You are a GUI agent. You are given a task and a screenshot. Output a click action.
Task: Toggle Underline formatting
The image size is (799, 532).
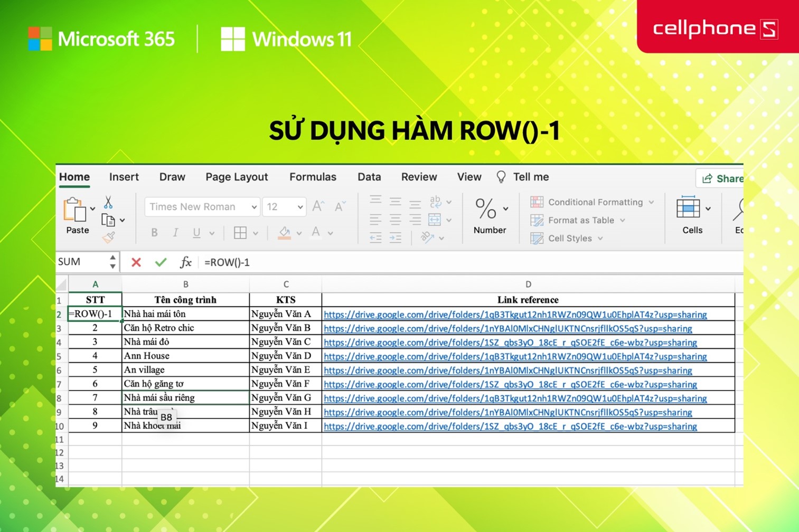(196, 233)
